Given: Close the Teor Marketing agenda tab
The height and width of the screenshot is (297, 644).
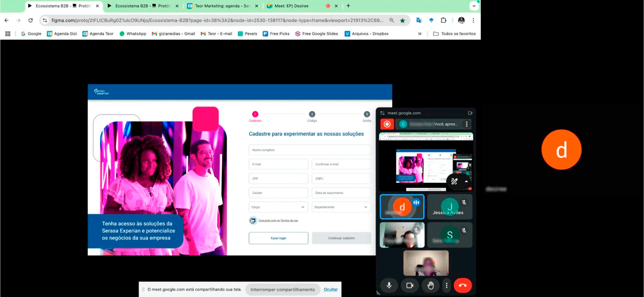Looking at the screenshot, I should click(256, 6).
